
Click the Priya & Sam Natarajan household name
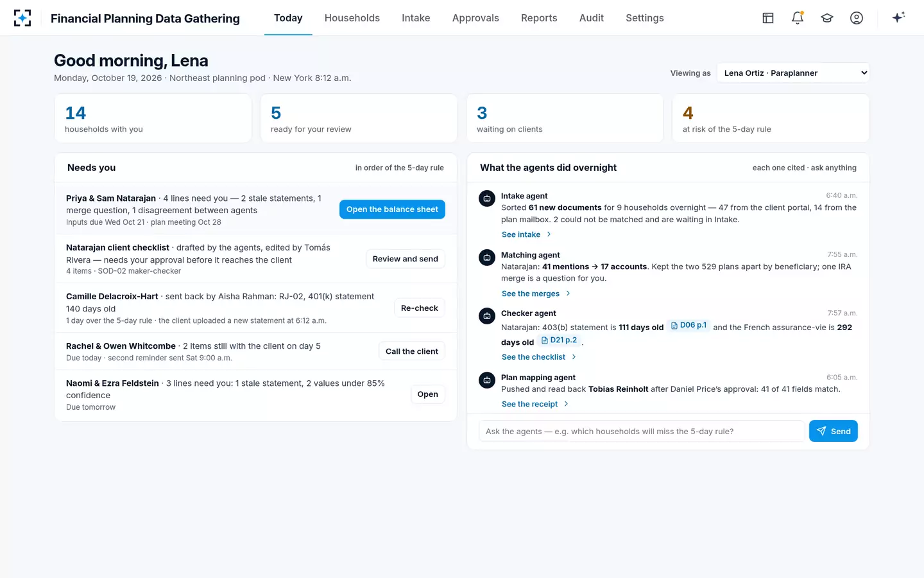click(x=111, y=198)
